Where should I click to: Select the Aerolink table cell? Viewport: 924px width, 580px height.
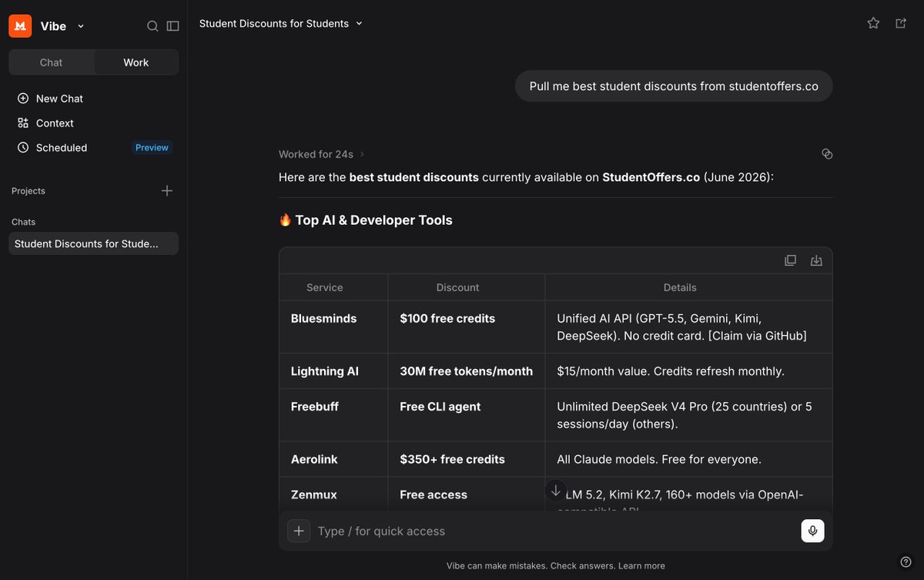333,459
